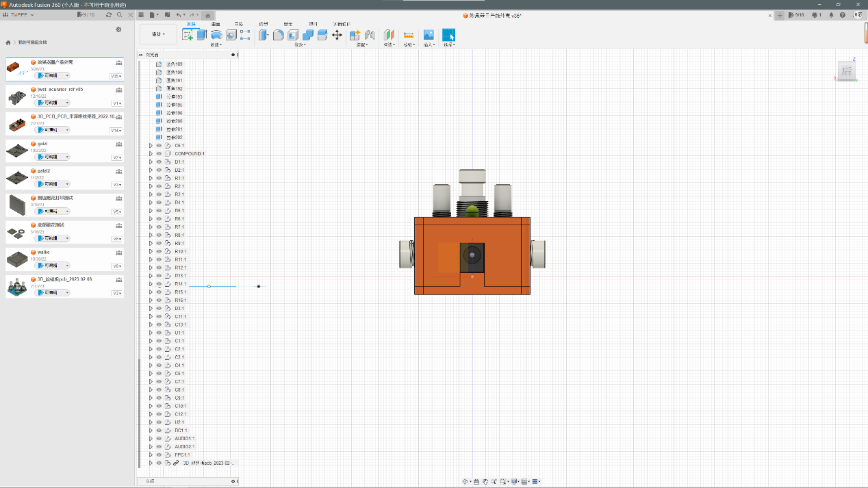Hide the DC1:1 component via eye icon
Image resolution: width=868 pixels, height=488 pixels.
(159, 430)
